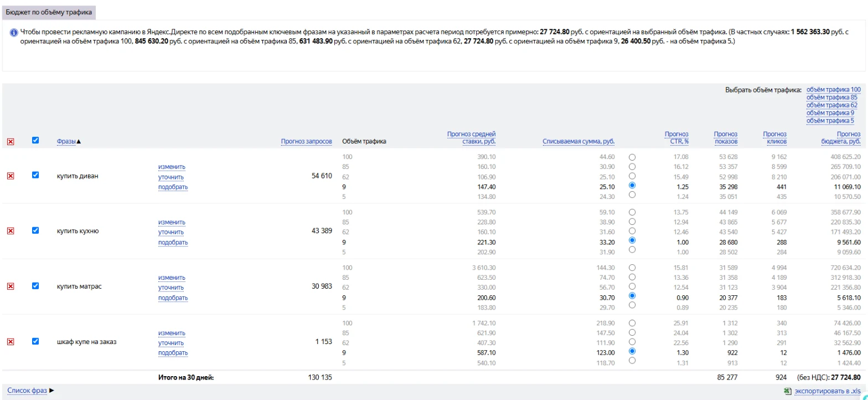Image resolution: width=868 pixels, height=400 pixels.
Task: Sort by Списываемая сумма column
Action: click(578, 142)
